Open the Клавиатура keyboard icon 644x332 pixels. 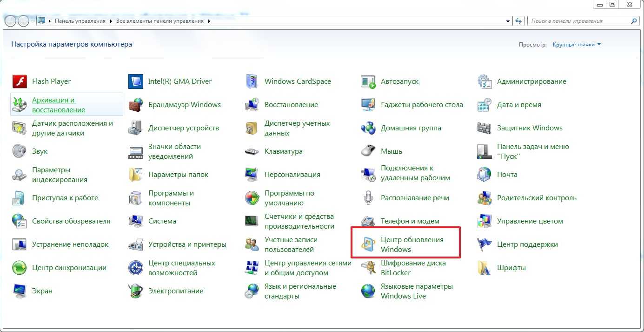point(252,151)
